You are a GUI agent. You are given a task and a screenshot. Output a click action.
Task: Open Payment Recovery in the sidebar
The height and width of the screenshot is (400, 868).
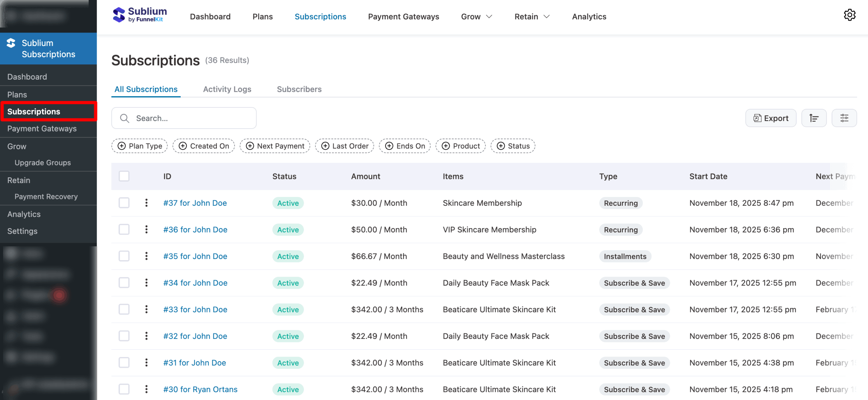(46, 196)
